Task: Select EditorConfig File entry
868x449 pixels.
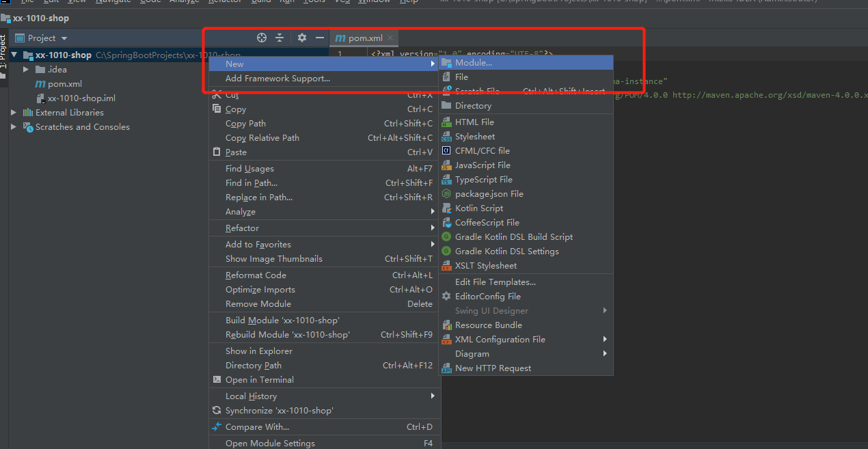Action: [526, 296]
